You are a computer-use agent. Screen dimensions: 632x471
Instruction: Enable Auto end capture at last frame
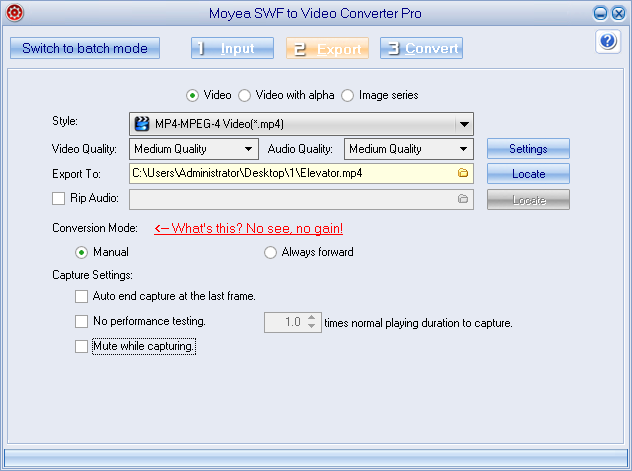click(x=81, y=297)
